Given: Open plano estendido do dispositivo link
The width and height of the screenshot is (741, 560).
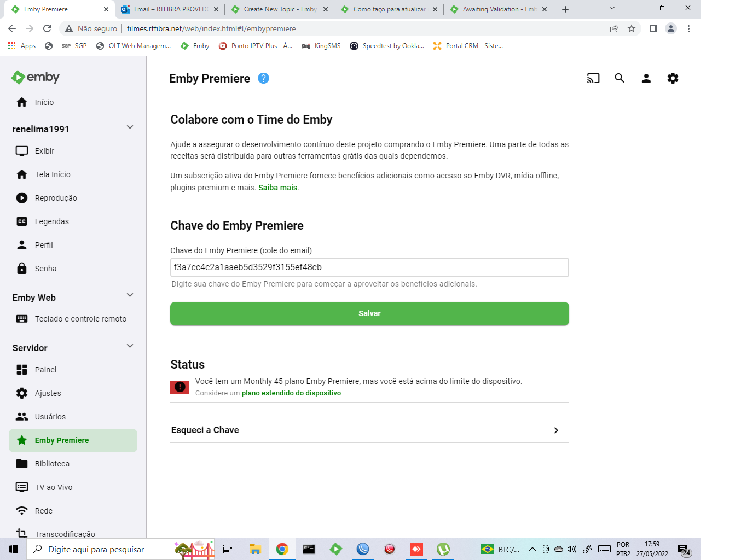Looking at the screenshot, I should point(291,393).
